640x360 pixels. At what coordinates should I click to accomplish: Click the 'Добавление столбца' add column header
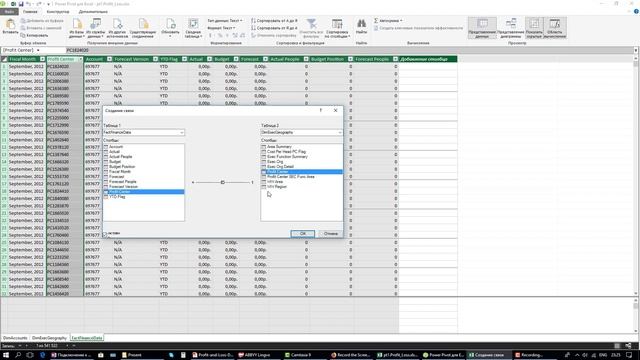click(x=428, y=59)
